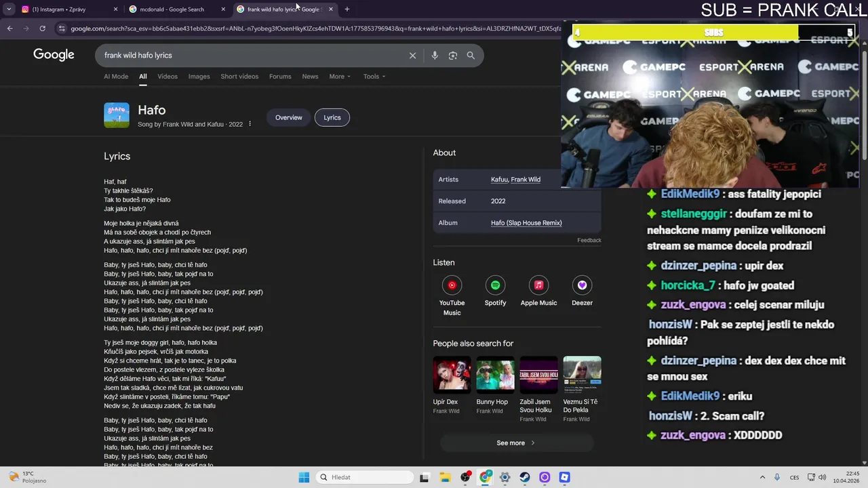The width and height of the screenshot is (868, 488).
Task: Select Videos search tab
Action: point(167,77)
